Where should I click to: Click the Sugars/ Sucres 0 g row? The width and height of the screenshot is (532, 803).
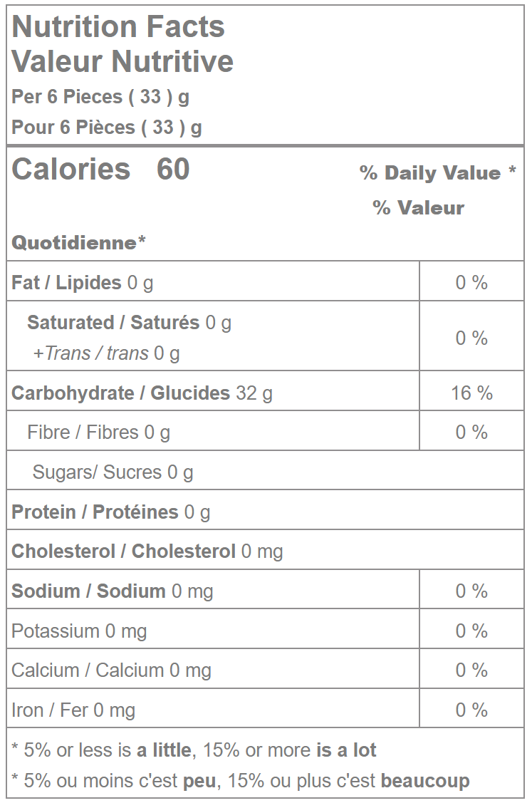tap(113, 472)
